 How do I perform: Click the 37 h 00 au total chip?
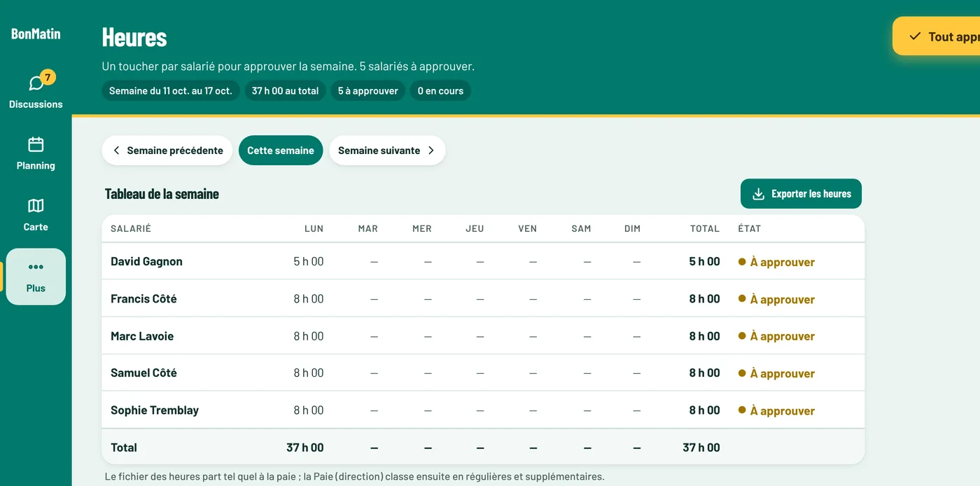[x=285, y=91]
